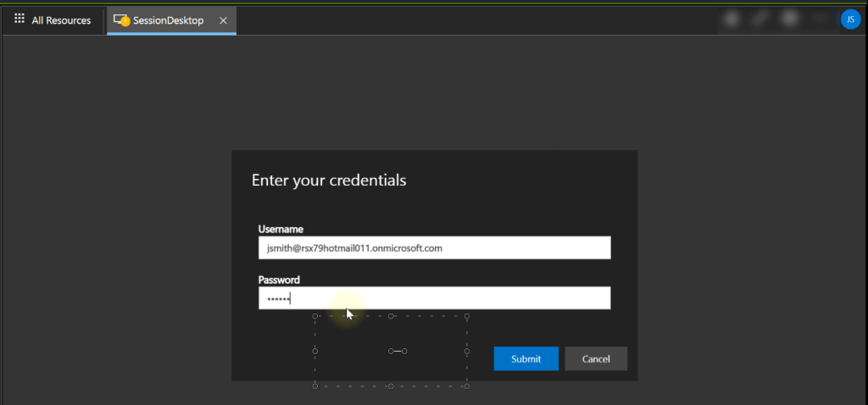
Task: Select top-center handle of dashed selection box
Action: pyautogui.click(x=391, y=316)
